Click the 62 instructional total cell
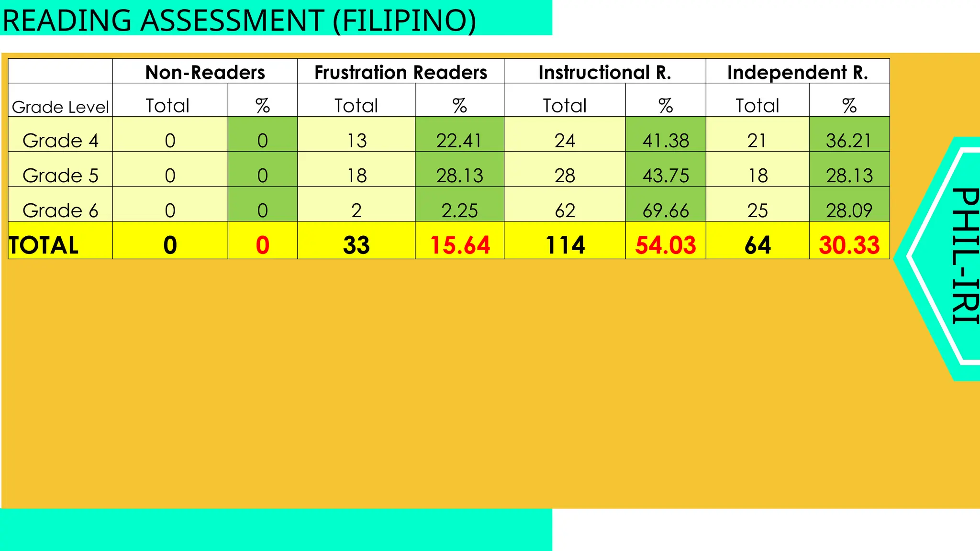The height and width of the screenshot is (551, 980). [565, 210]
